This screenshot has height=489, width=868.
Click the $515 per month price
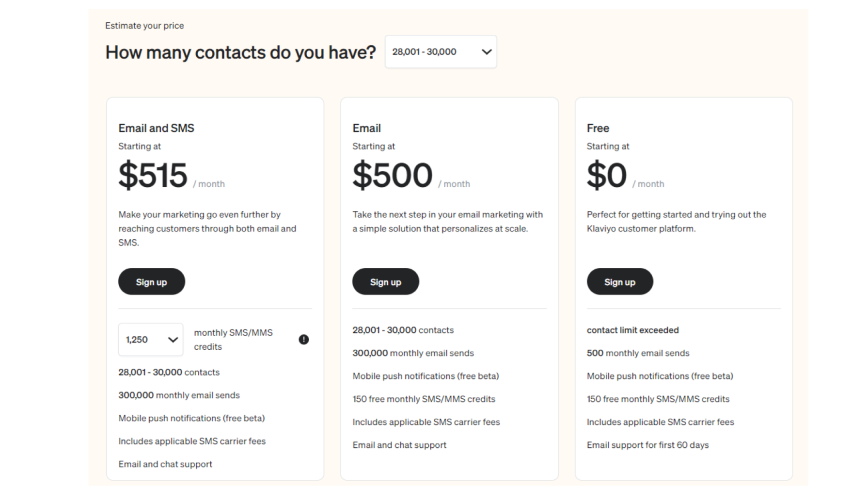point(153,175)
